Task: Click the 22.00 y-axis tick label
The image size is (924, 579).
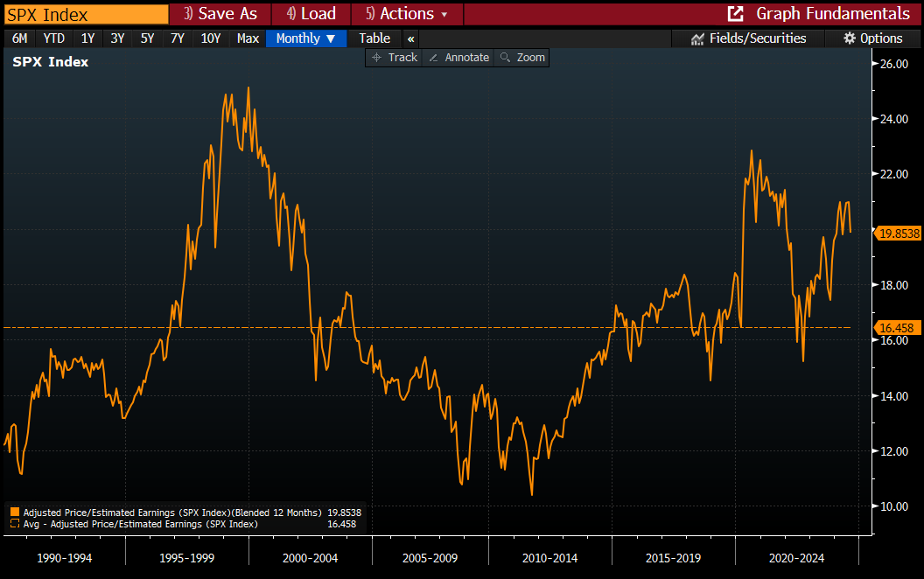Action: (x=894, y=174)
